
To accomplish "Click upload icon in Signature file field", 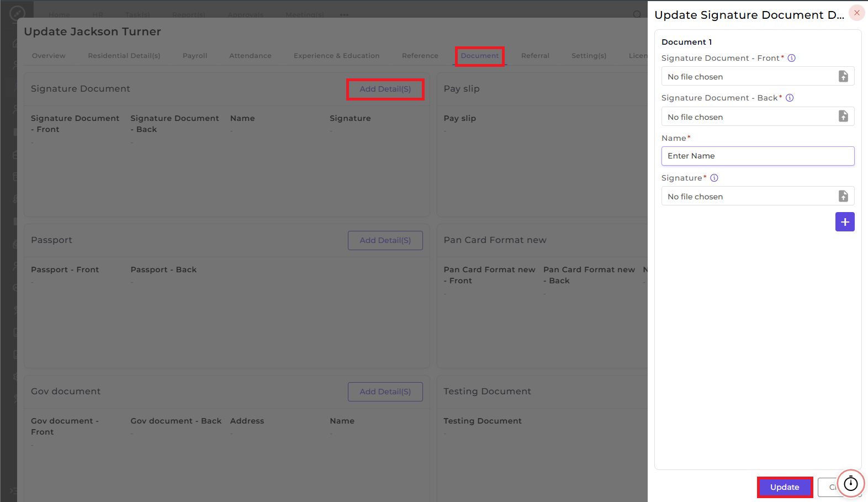I will (843, 196).
